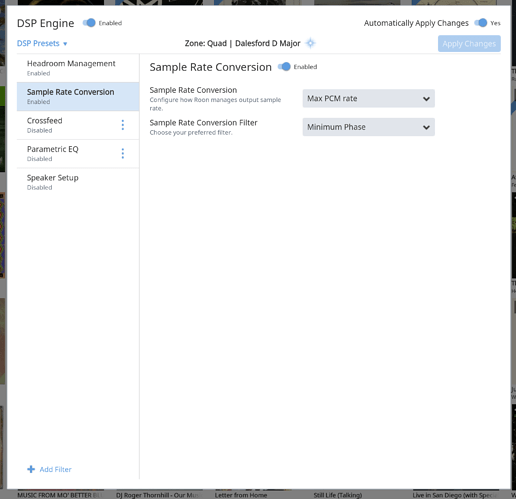Click the DSP Presets triangle arrow
This screenshot has height=499, width=516.
(x=65, y=44)
